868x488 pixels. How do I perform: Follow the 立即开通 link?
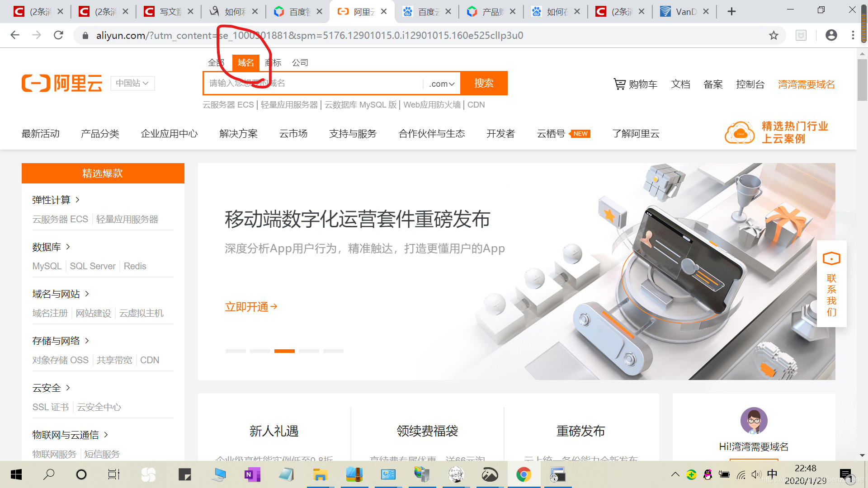(251, 306)
